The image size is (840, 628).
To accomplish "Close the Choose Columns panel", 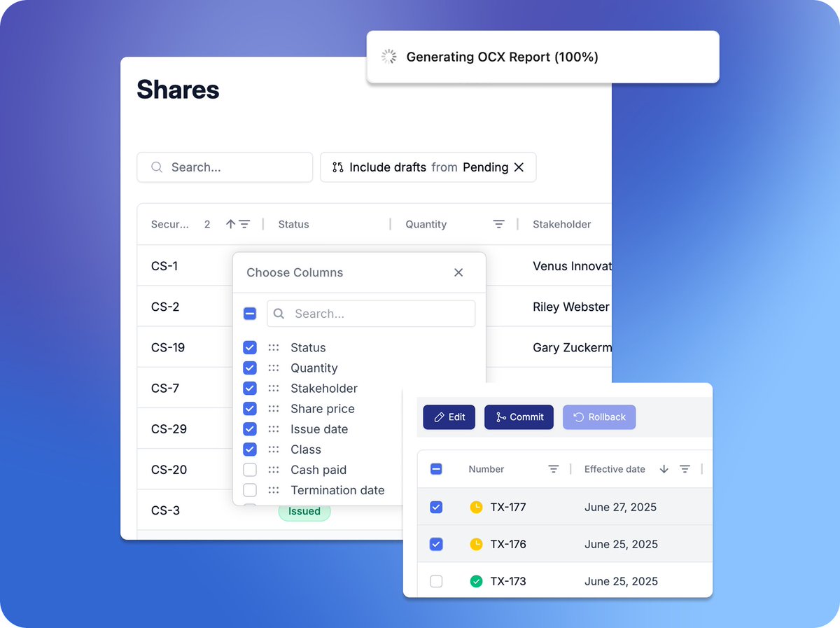I will (458, 272).
